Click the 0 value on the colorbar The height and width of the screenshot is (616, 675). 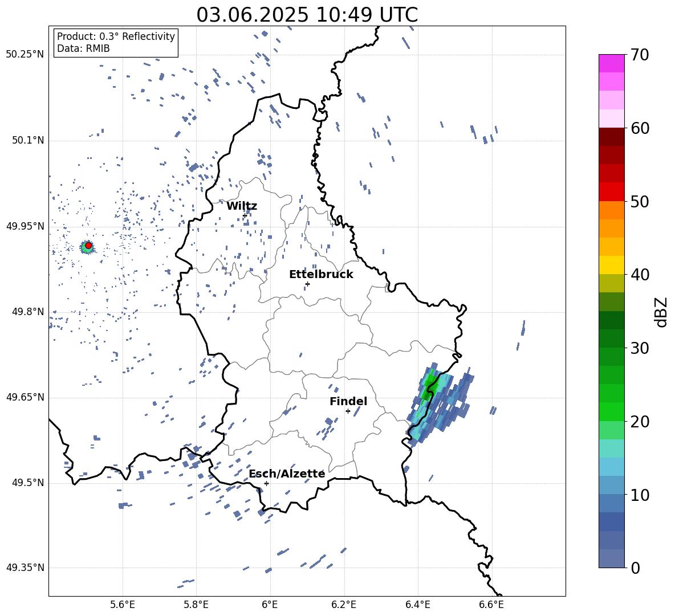[x=635, y=568]
